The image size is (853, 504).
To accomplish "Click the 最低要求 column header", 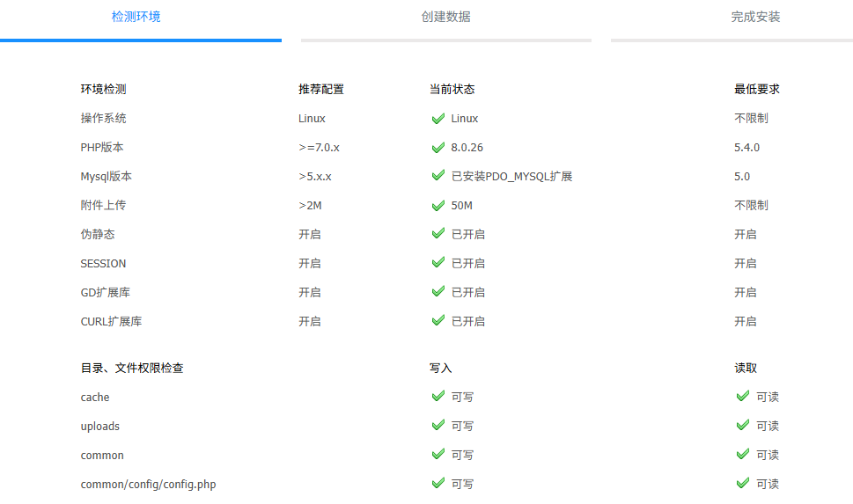I will (756, 89).
